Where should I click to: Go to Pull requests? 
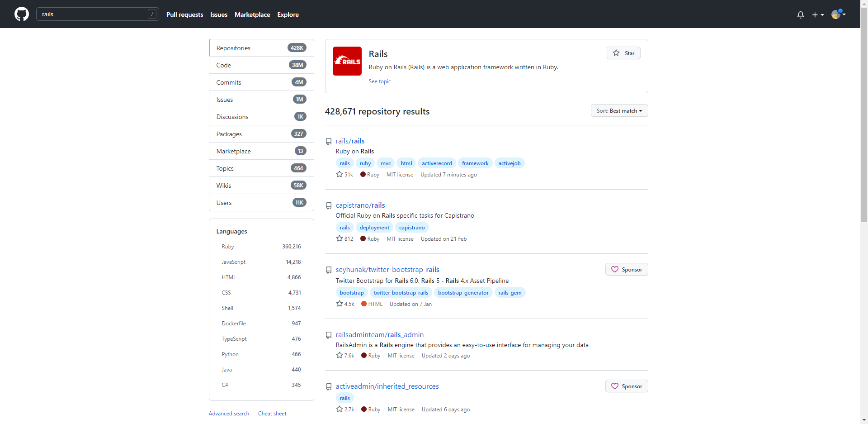coord(184,14)
